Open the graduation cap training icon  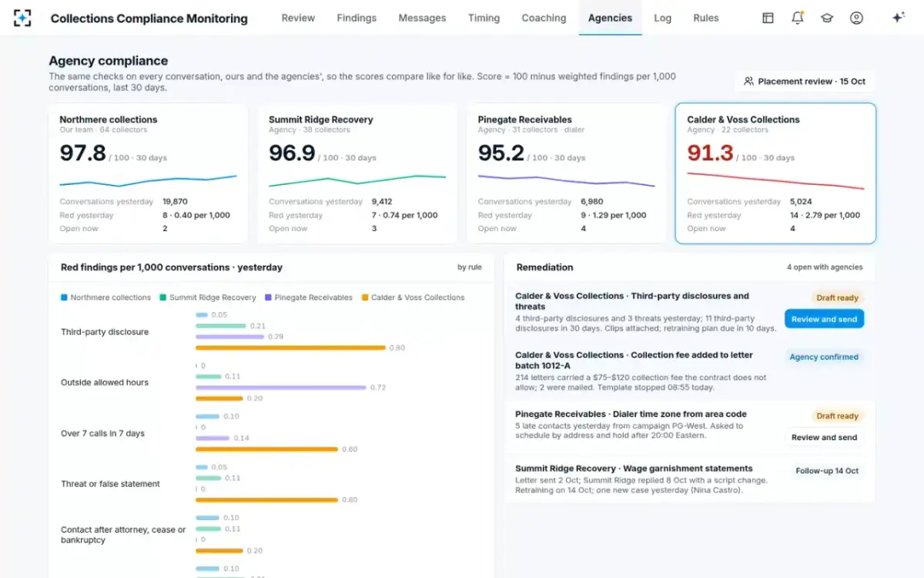(x=827, y=18)
